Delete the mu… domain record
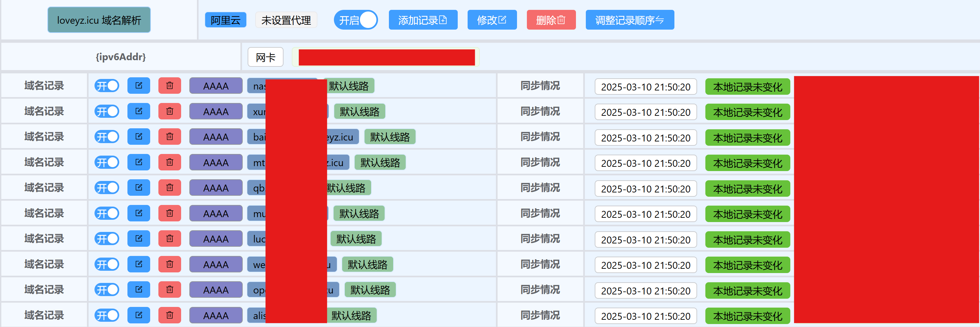Viewport: 980px width, 327px height. [x=170, y=213]
